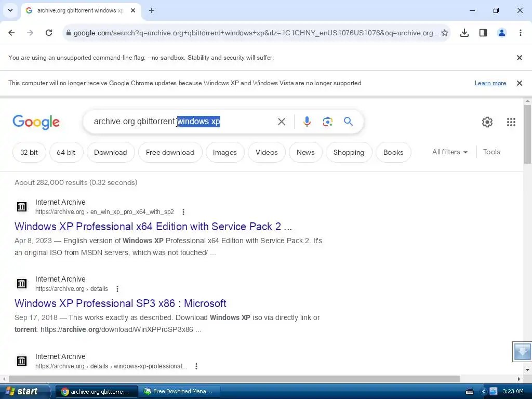Click the second Internet Archive favicon
Screen dimensions: 532x399
click(22, 283)
